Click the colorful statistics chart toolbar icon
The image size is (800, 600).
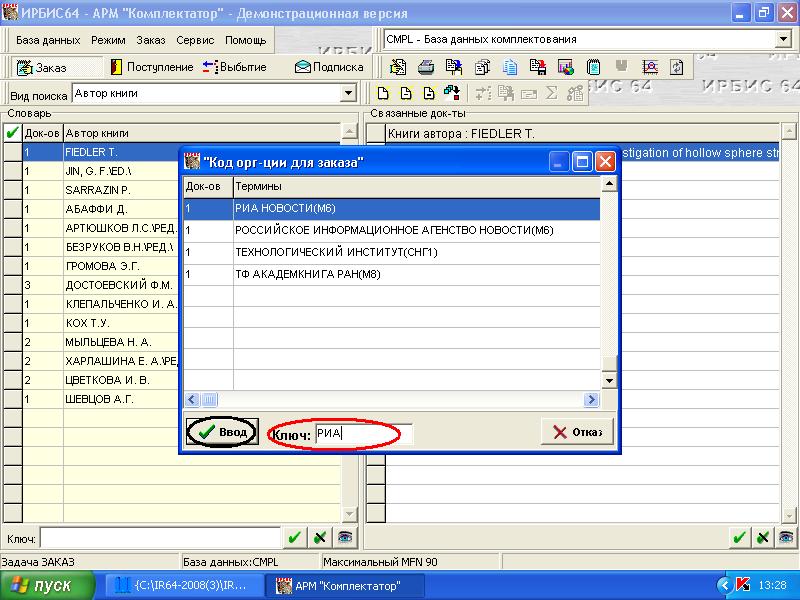[x=566, y=67]
